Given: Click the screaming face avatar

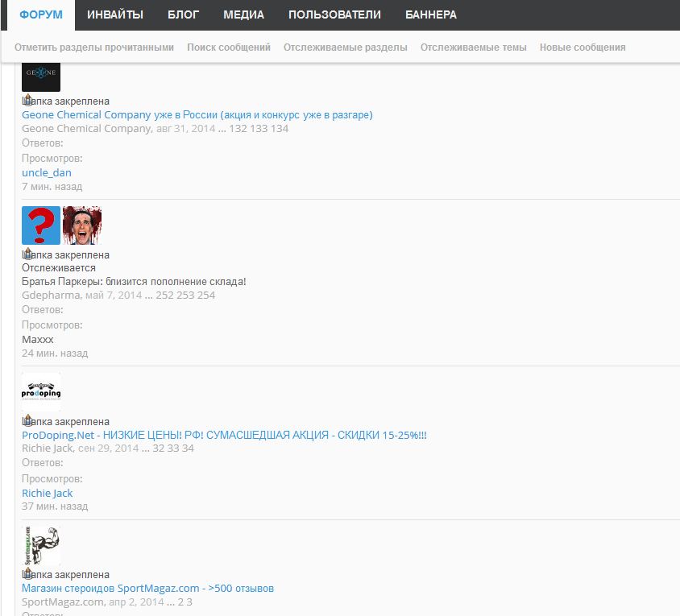Looking at the screenshot, I should (x=82, y=225).
